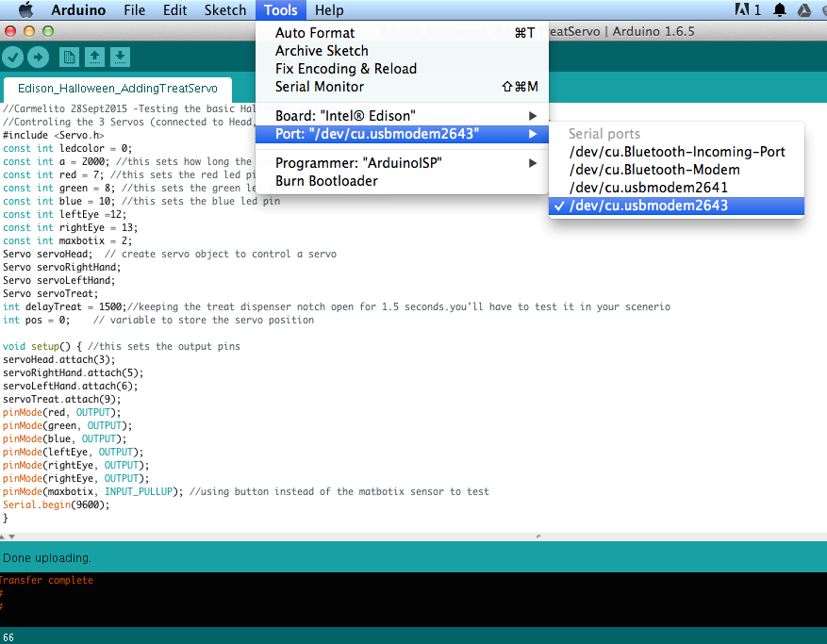Open the File menu
Image resolution: width=827 pixels, height=644 pixels.
point(135,10)
